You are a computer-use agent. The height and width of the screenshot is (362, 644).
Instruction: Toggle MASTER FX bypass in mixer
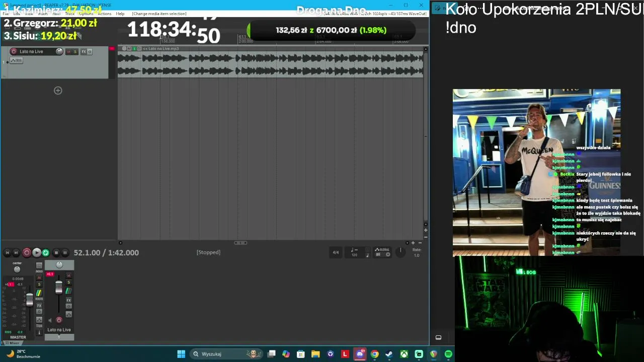point(39,312)
